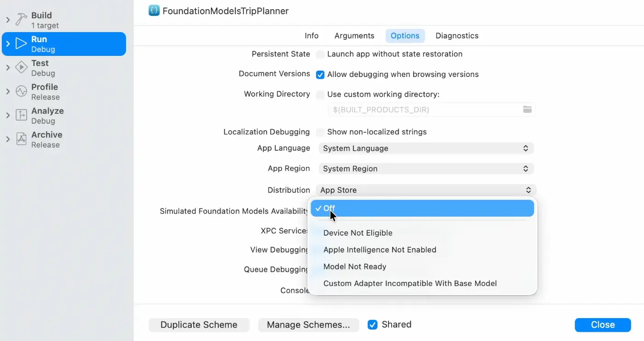The height and width of the screenshot is (341, 644).
Task: Select Off in availability menu
Action: point(422,208)
